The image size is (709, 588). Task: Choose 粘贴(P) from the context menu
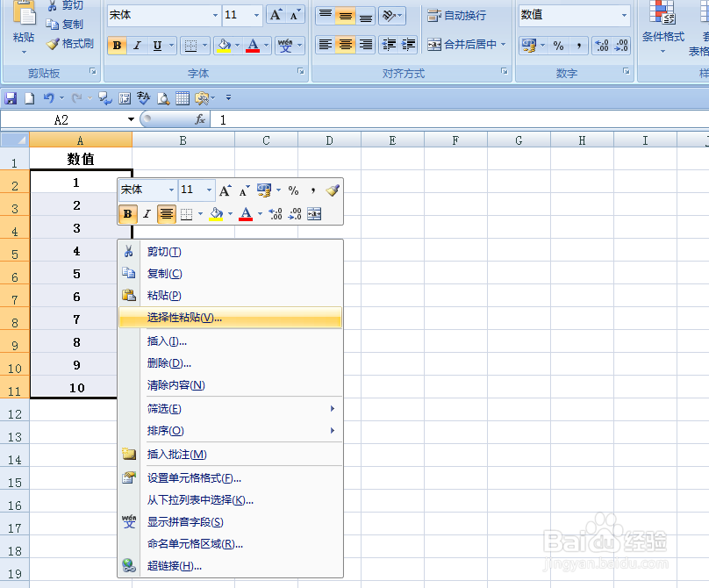pos(230,296)
